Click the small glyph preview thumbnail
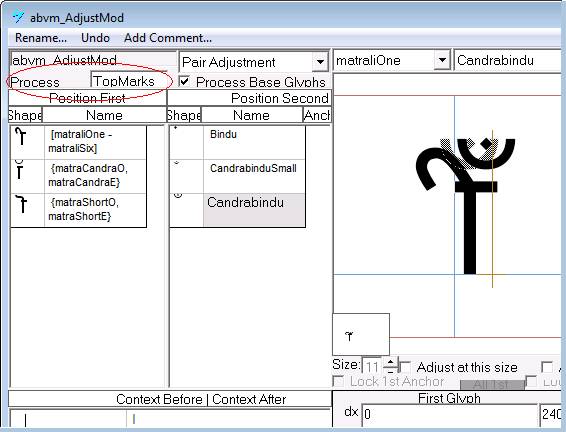 pos(361,335)
